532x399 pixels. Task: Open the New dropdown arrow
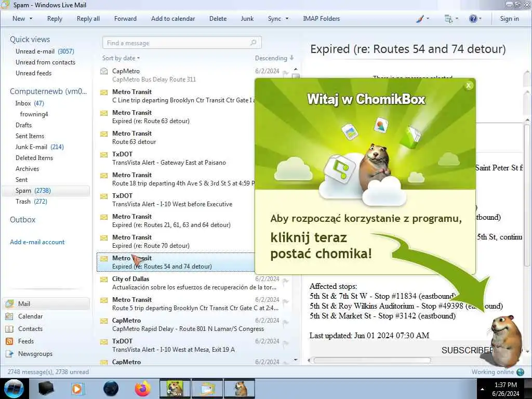[x=31, y=19]
